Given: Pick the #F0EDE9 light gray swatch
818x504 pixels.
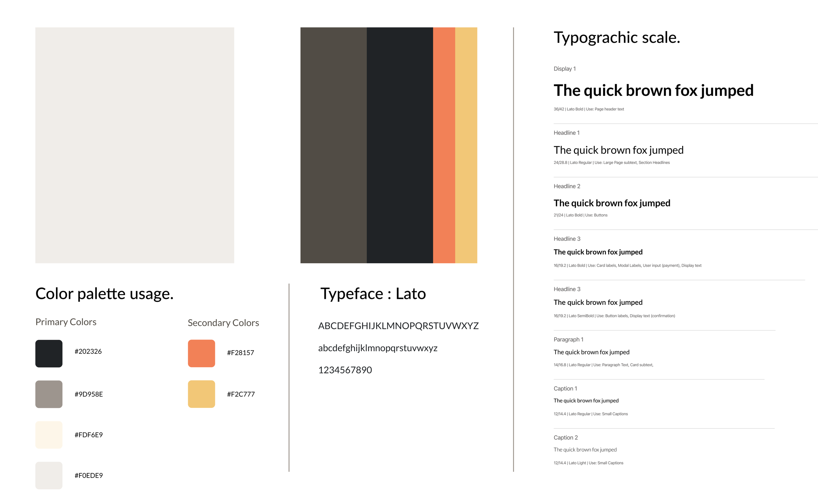Looking at the screenshot, I should click(49, 475).
